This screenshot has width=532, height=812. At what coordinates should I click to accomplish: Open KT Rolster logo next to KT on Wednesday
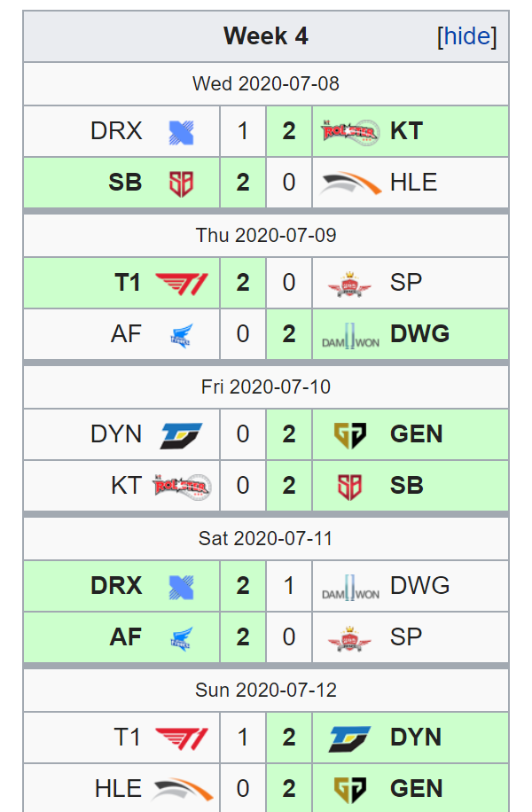point(350,132)
